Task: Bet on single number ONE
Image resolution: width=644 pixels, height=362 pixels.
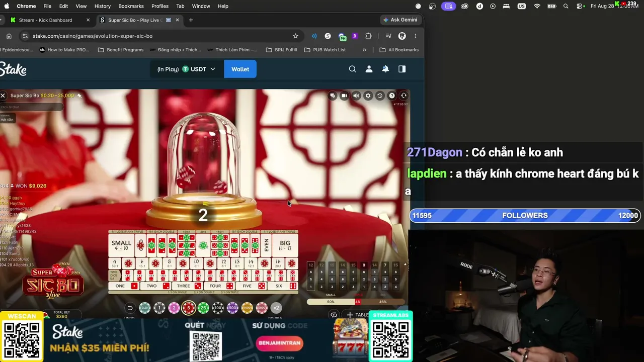Action: [124, 286]
